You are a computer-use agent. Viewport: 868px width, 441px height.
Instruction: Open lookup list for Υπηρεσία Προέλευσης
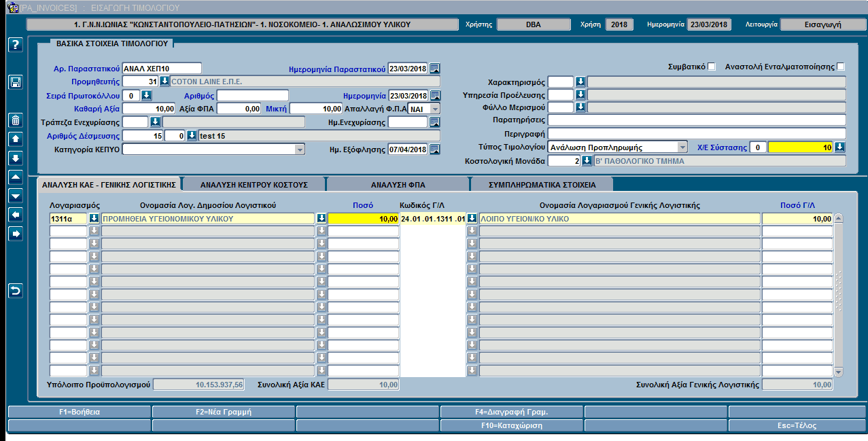tap(580, 95)
